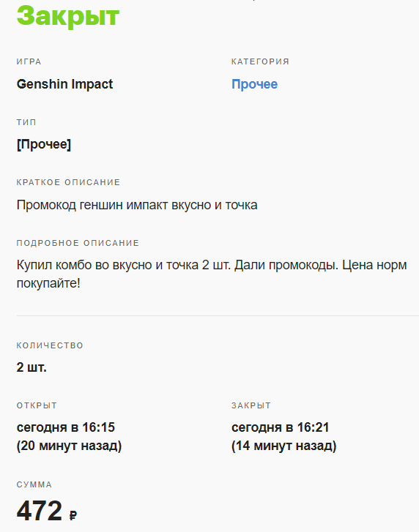Select the Genshin Impact game name
419x532 pixels.
coord(64,84)
